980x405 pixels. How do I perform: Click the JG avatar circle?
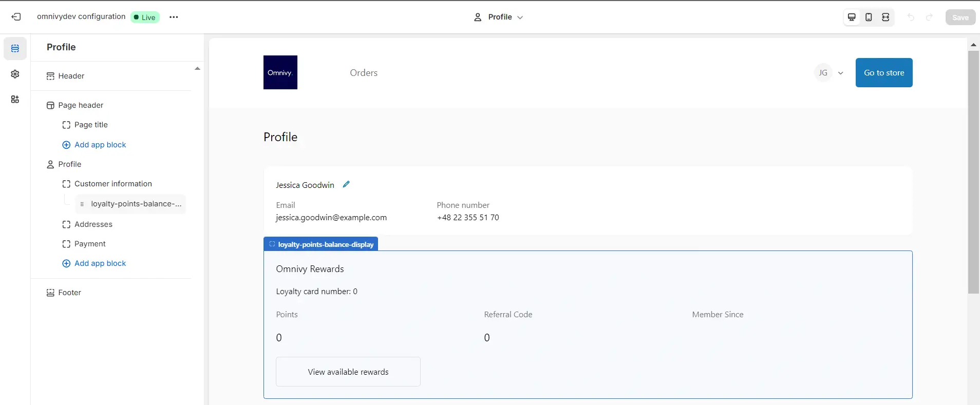823,73
